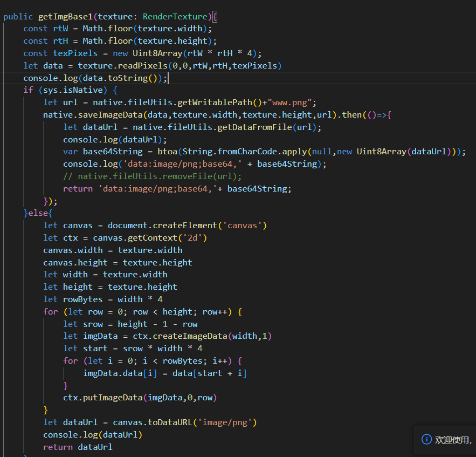Click the 'public' keyword
This screenshot has width=476, height=457.
click(x=18, y=16)
